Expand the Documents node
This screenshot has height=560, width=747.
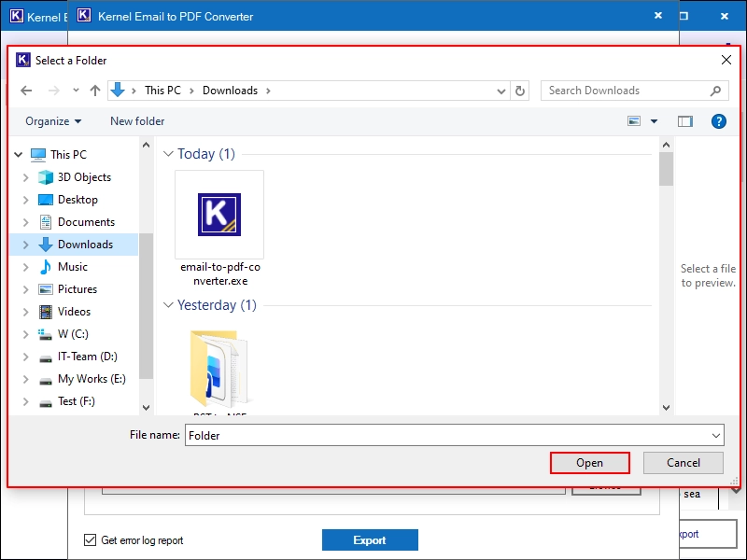(26, 222)
